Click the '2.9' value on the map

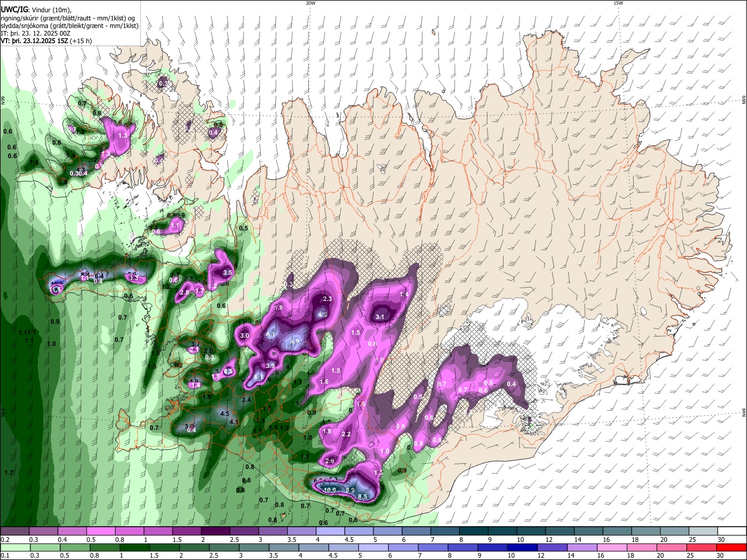pyautogui.click(x=330, y=461)
